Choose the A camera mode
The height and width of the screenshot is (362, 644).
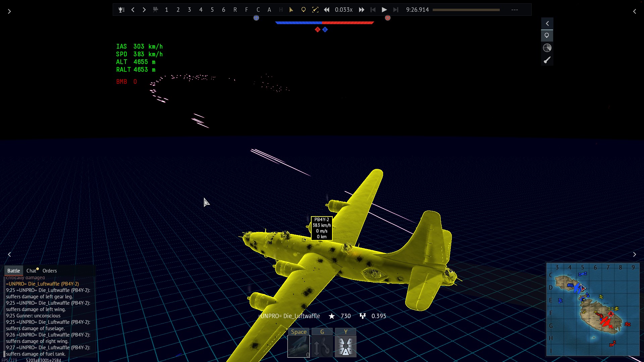(x=269, y=10)
